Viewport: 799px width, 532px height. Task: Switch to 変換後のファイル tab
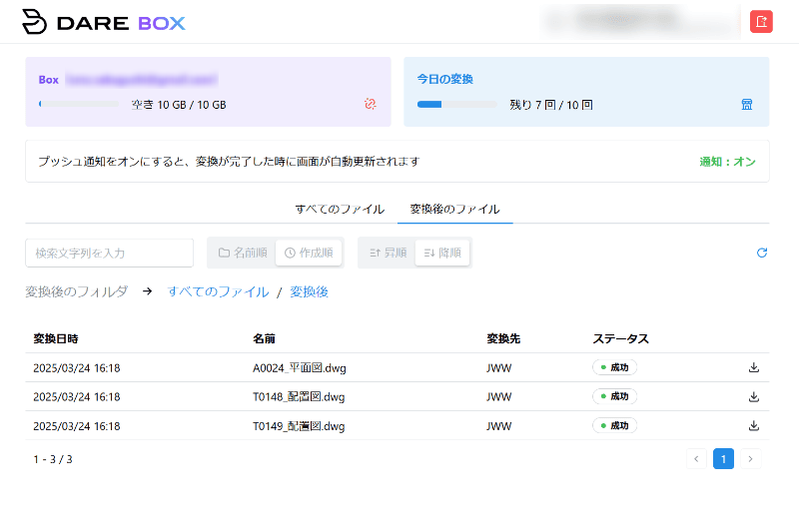click(x=454, y=209)
